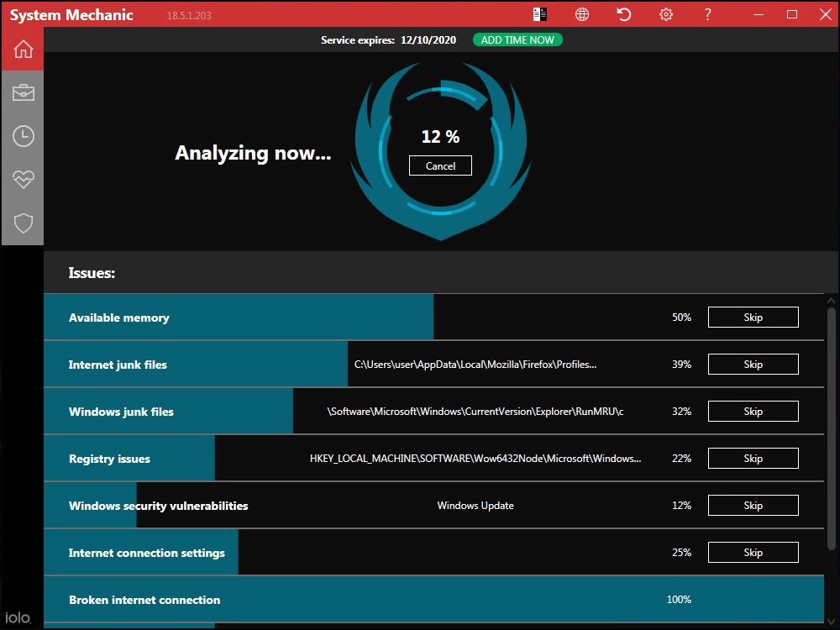Click the iolo logo at bottom left
This screenshot has height=630, width=840.
coord(19,616)
